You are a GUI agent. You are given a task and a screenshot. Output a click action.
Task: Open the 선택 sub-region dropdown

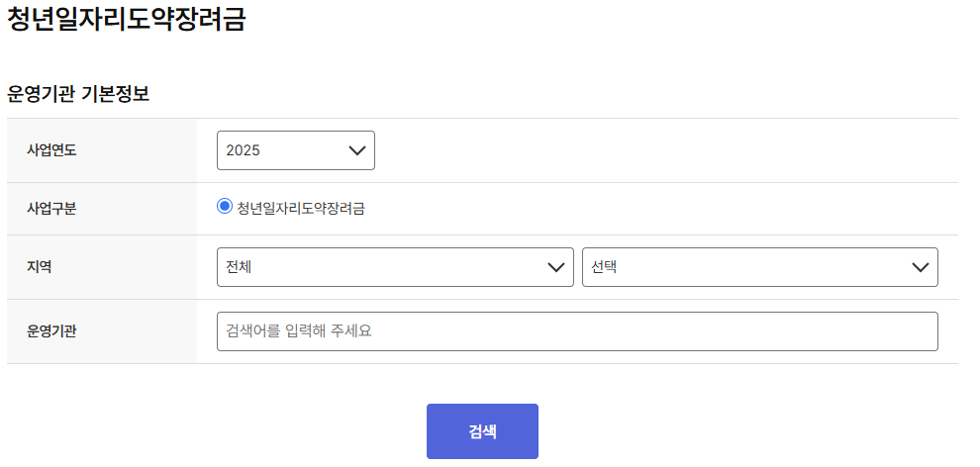point(760,267)
